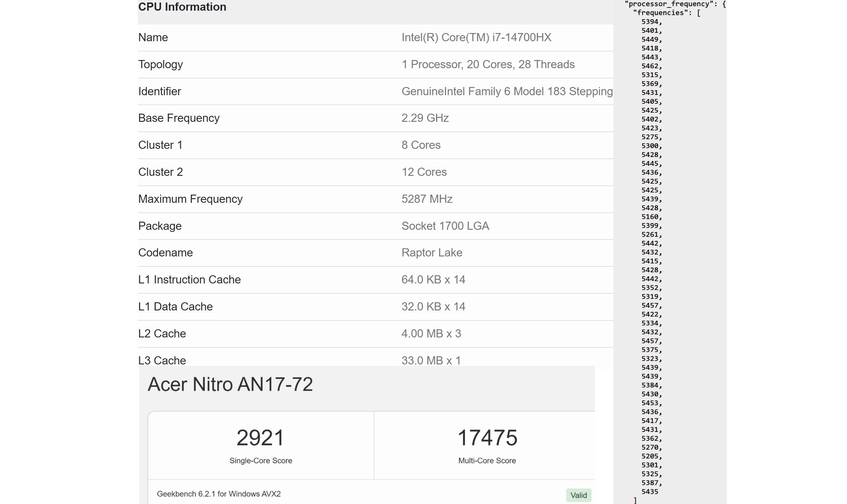The image size is (847, 504).
Task: Click the 'Cluster 1' label
Action: [x=160, y=145]
